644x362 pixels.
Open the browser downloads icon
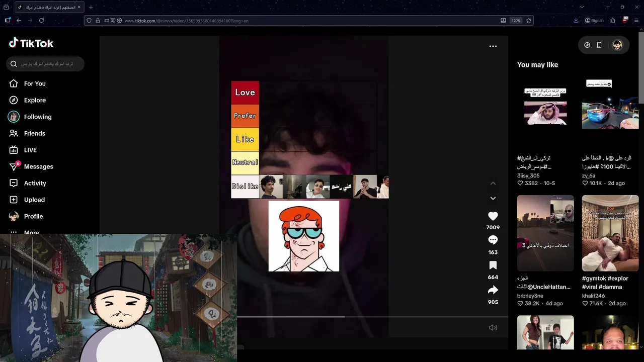(576, 21)
